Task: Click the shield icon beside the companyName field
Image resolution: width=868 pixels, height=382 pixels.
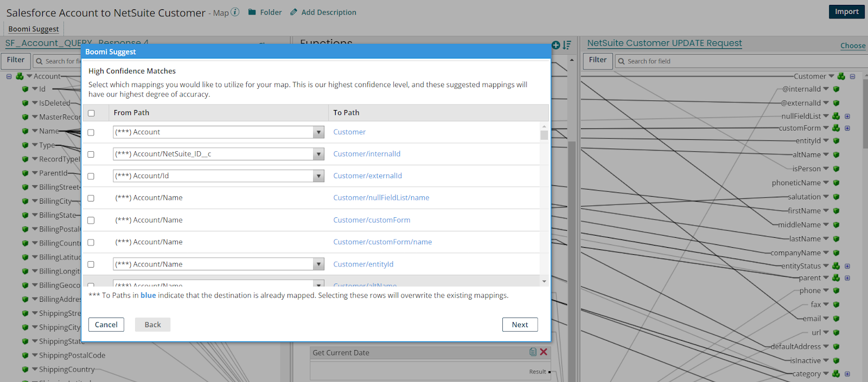Action: click(836, 253)
